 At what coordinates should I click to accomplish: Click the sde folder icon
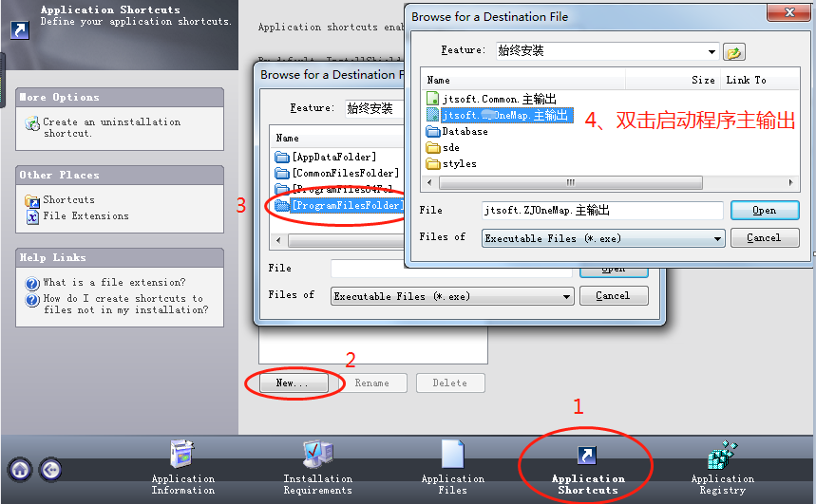pyautogui.click(x=432, y=148)
